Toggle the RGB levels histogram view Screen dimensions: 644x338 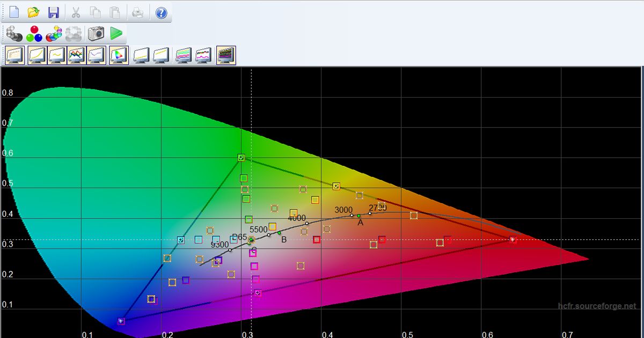tap(77, 54)
